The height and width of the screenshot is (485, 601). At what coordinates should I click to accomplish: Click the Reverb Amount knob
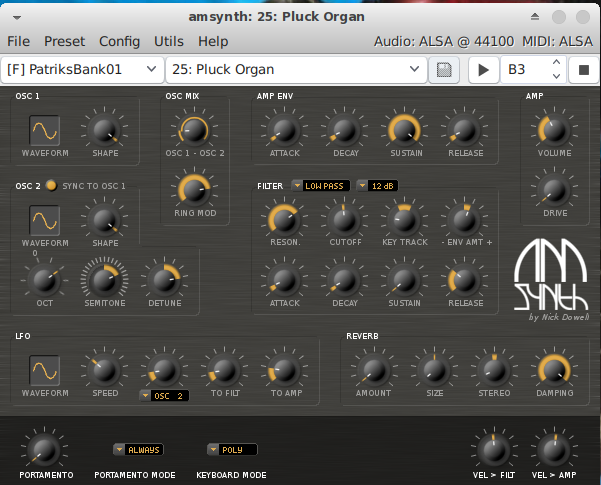click(x=374, y=370)
